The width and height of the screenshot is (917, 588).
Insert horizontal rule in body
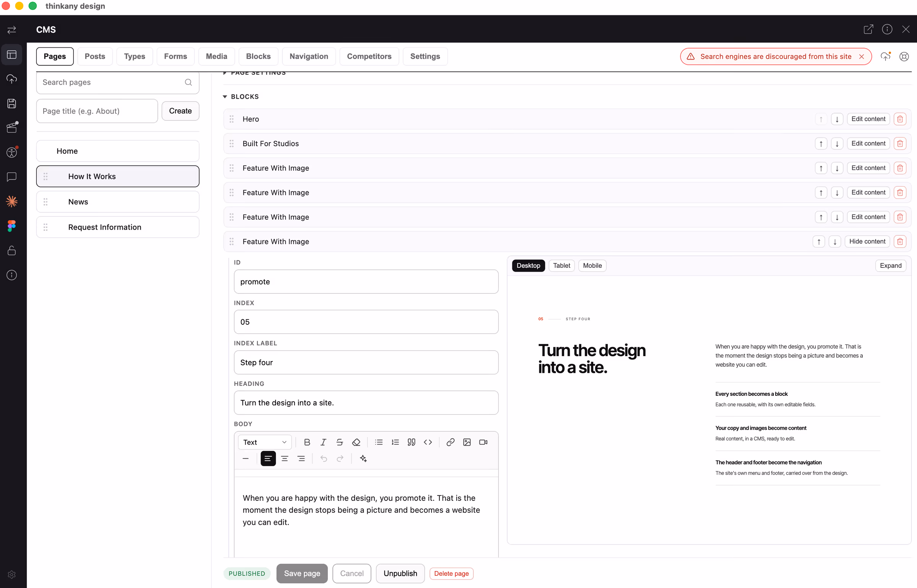pos(246,458)
